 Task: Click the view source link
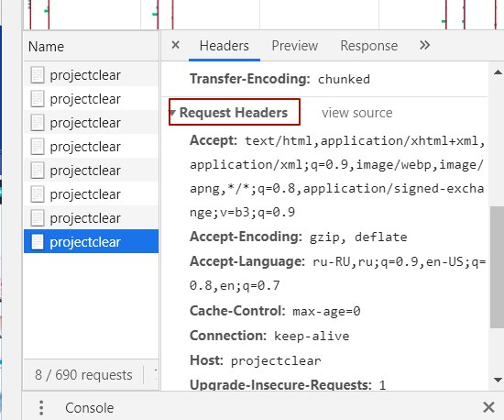click(x=357, y=113)
